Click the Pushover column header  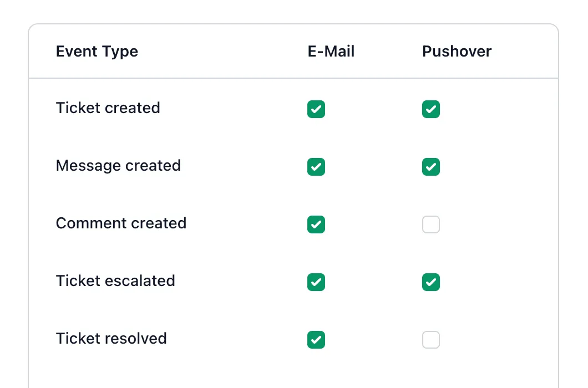tap(457, 52)
